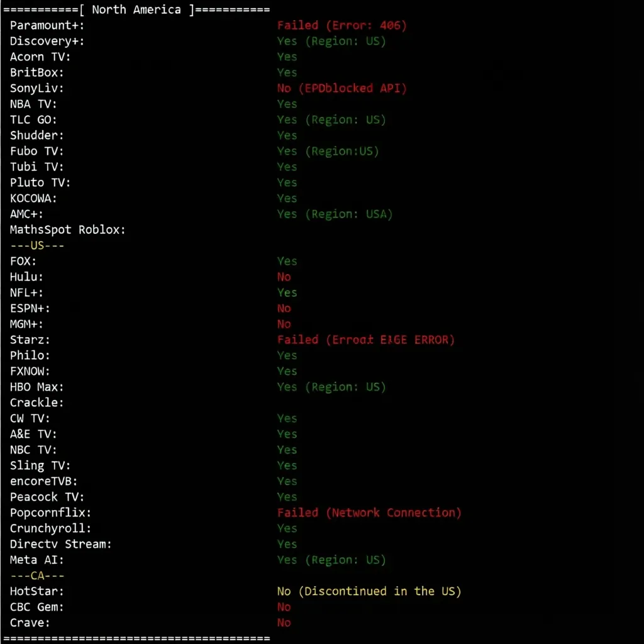Select the 'CBC Gem:' label
Image resolution: width=644 pixels, height=644 pixels.
pos(36,607)
